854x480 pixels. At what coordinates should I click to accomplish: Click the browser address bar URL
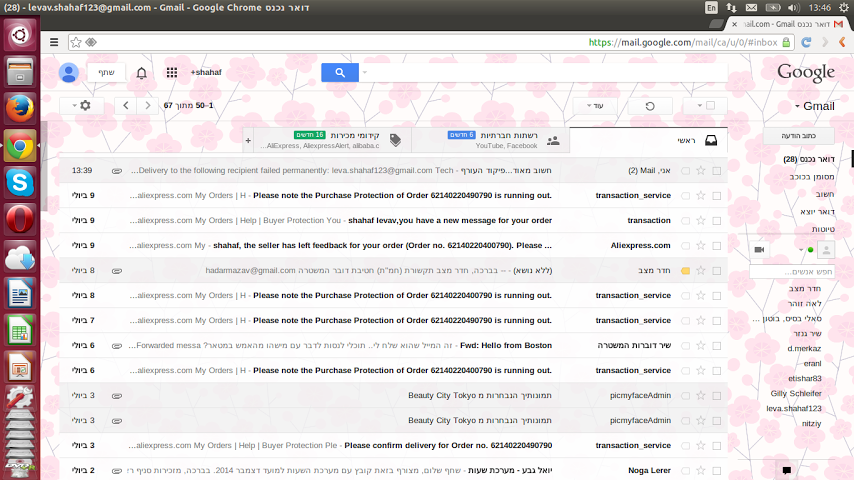(x=682, y=42)
